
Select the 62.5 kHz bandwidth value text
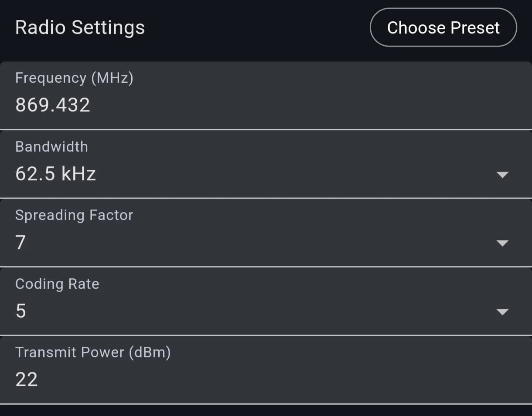tap(55, 174)
